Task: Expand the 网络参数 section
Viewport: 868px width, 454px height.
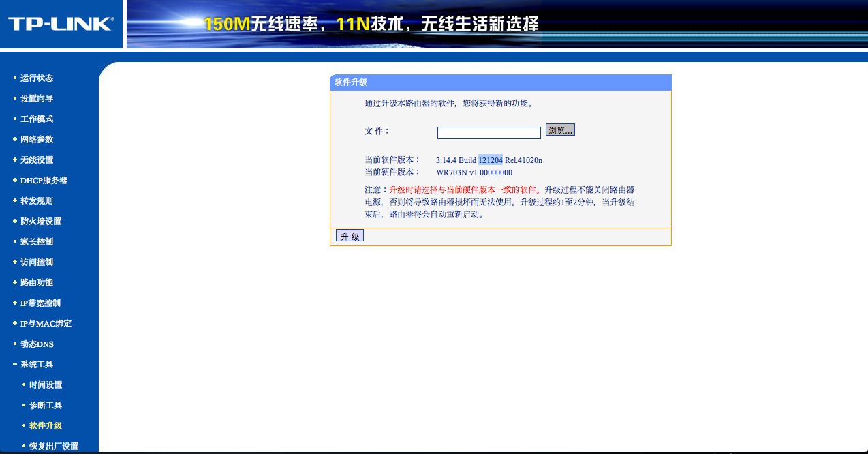Action: point(37,139)
